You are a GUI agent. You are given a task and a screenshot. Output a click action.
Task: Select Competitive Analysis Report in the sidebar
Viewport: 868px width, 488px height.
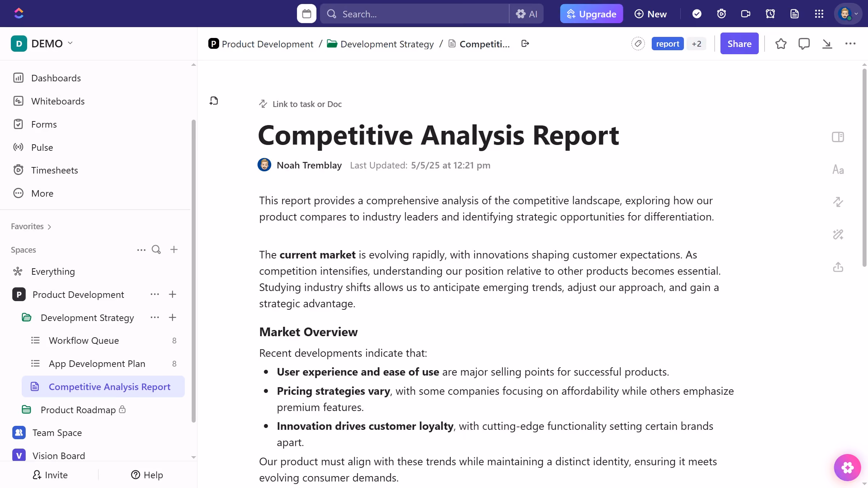tap(103, 387)
